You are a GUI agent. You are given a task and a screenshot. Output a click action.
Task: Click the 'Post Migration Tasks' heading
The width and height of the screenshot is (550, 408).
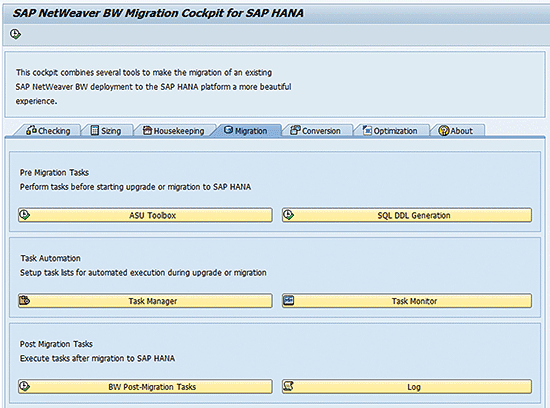(x=56, y=344)
